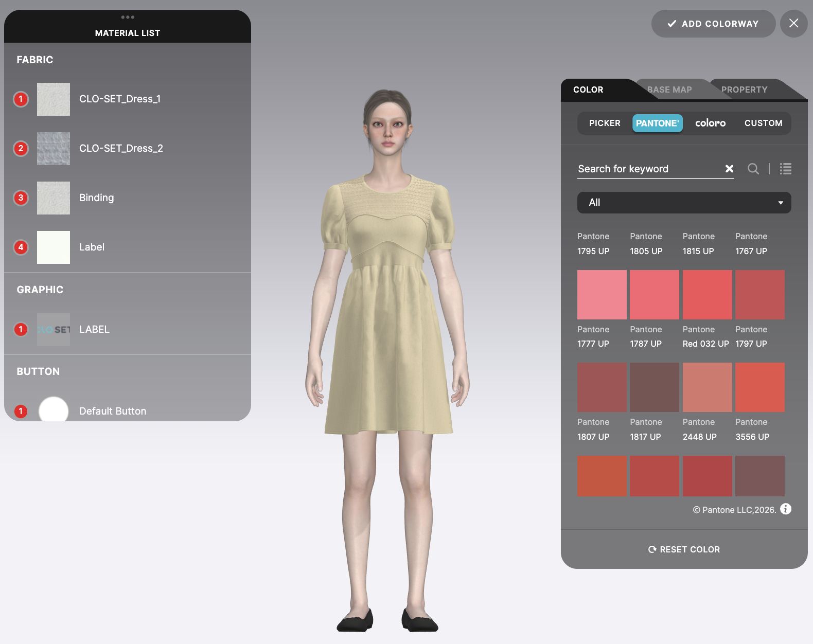
Task: Pick the Pantone 1787 UP swatch
Action: [655, 295]
